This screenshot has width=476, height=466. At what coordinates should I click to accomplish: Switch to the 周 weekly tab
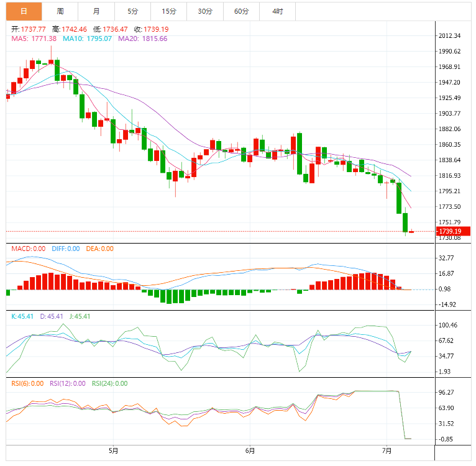pyautogui.click(x=60, y=12)
